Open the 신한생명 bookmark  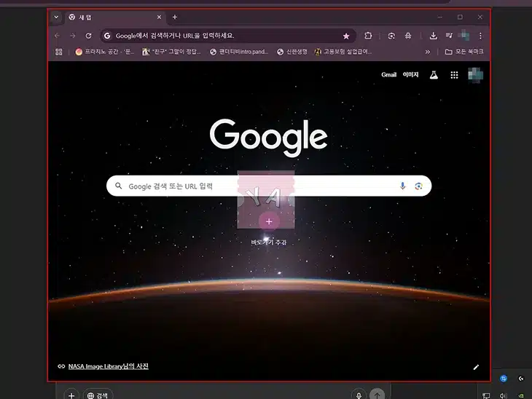point(292,52)
